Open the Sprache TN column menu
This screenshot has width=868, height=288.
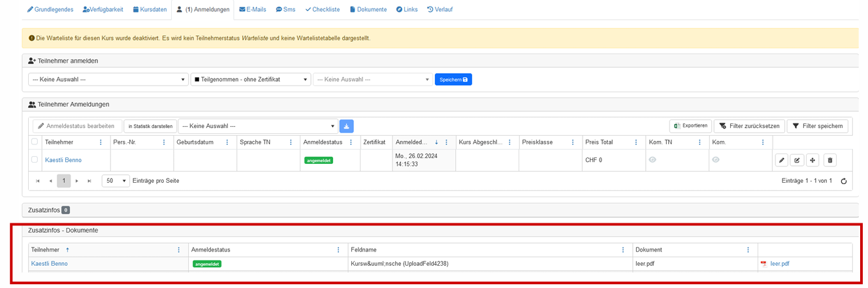(x=291, y=142)
